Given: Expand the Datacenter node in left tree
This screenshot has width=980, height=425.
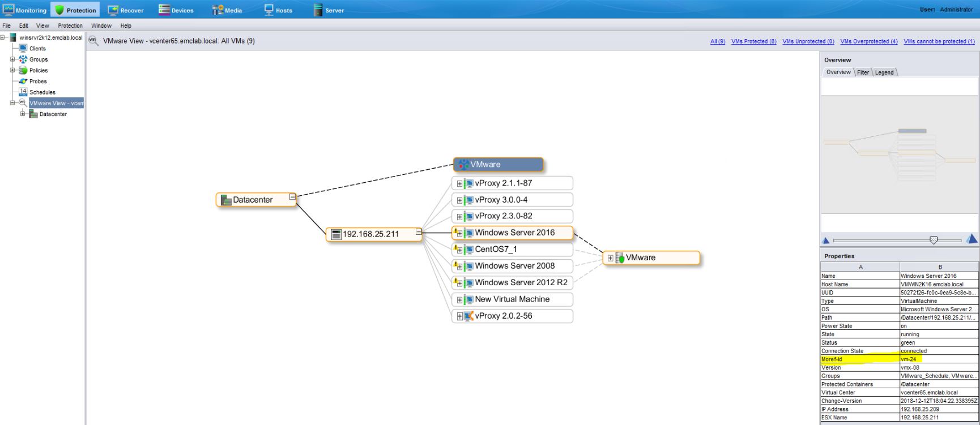Looking at the screenshot, I should pos(23,114).
